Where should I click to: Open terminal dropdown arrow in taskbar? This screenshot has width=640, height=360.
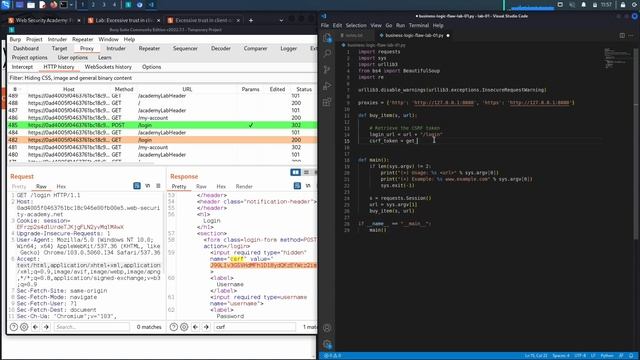pyautogui.click(x=71, y=5)
